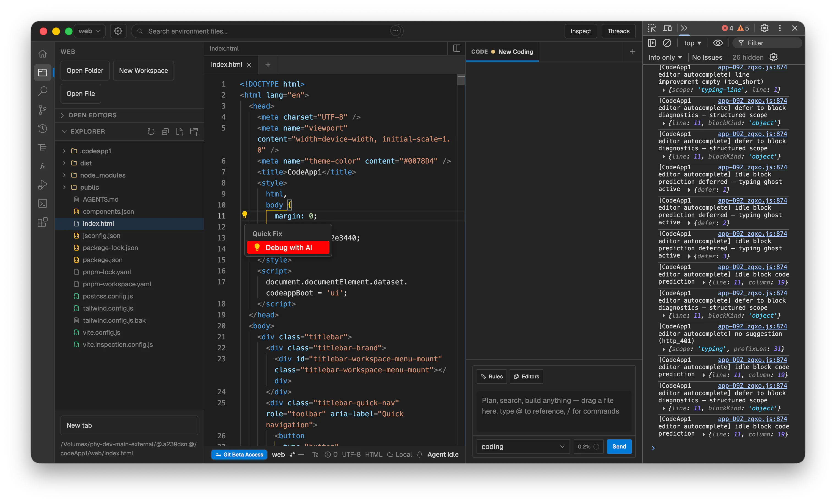The width and height of the screenshot is (836, 504).
Task: Collapse all folders in Explorer
Action: [x=165, y=132]
